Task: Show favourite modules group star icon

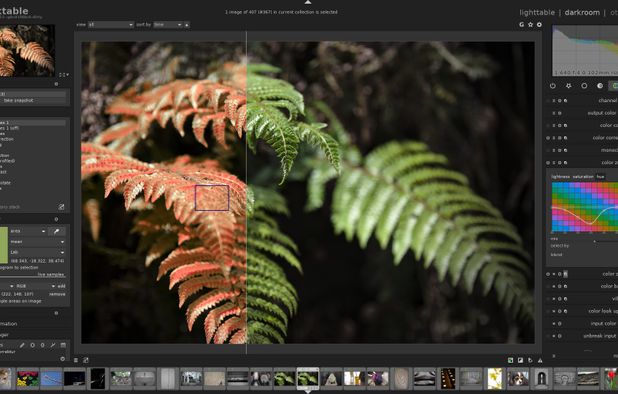Action: tap(568, 85)
